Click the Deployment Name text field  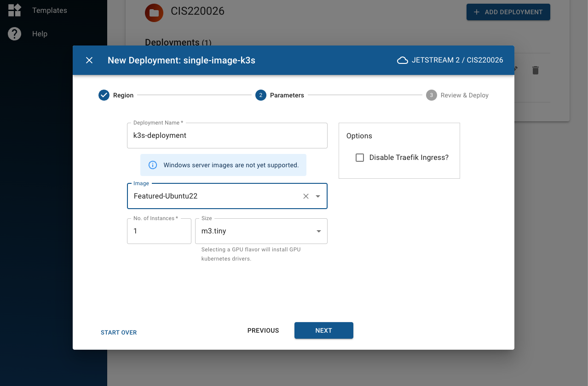(227, 136)
